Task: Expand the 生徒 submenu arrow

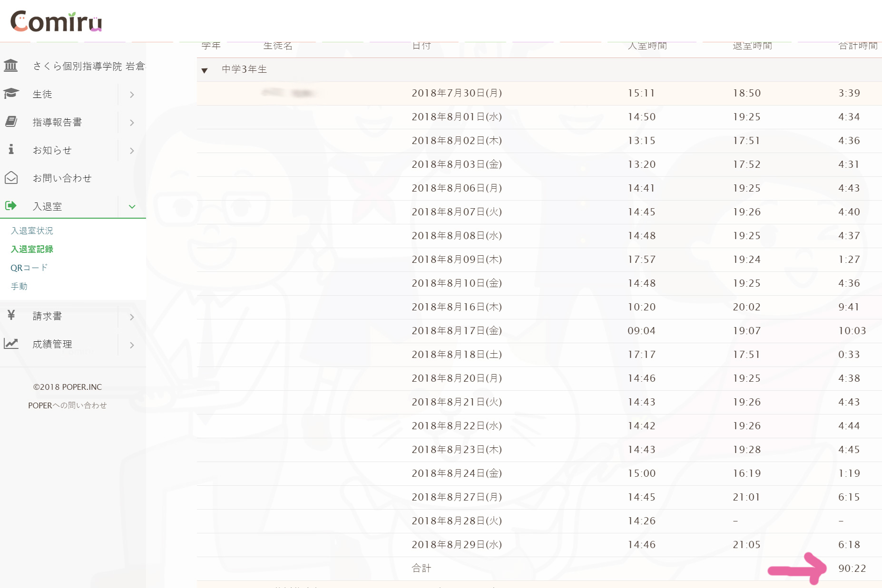Action: tap(132, 95)
